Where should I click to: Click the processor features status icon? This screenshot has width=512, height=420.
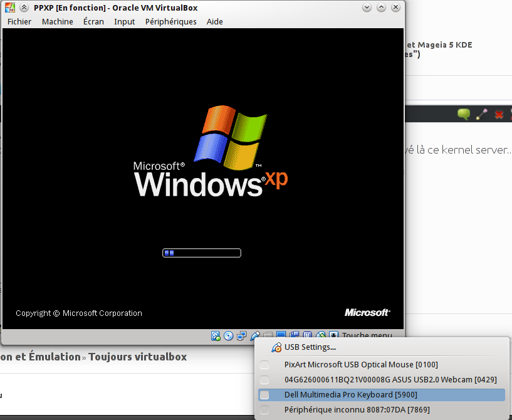pyautogui.click(x=307, y=335)
